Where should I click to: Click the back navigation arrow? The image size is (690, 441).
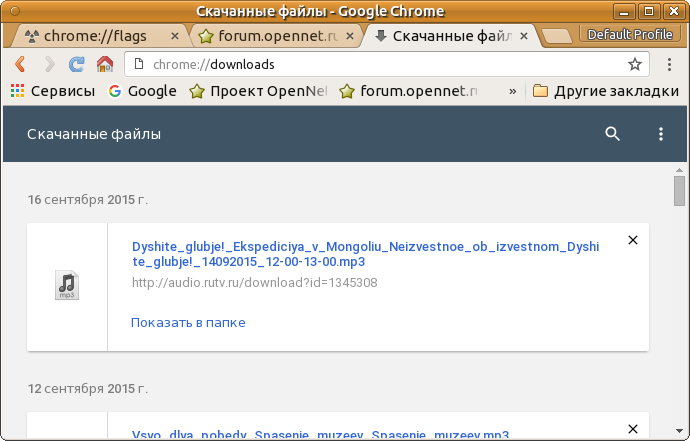(x=20, y=65)
